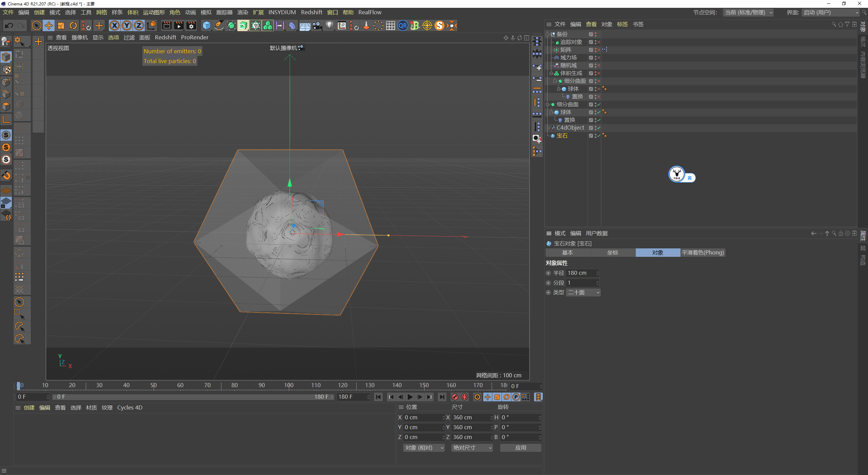Click the orange S plugin icon in toolbar
The height and width of the screenshot is (475, 868).
[439, 25]
